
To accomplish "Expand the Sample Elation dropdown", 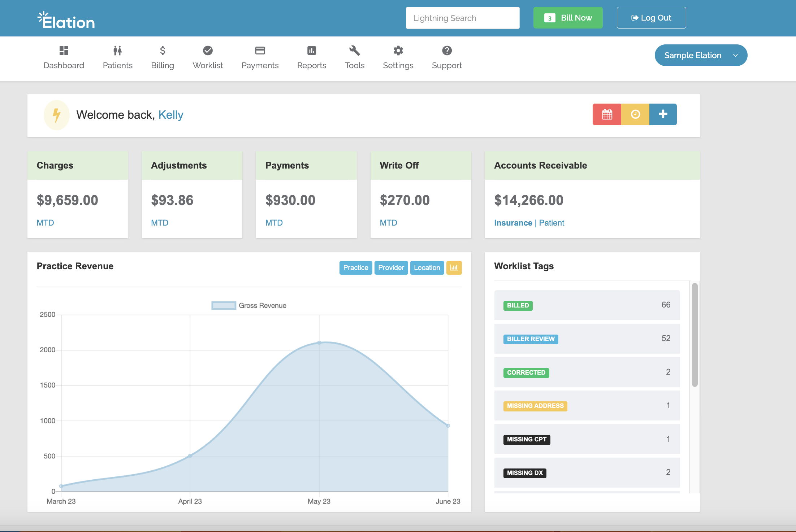I will (701, 55).
